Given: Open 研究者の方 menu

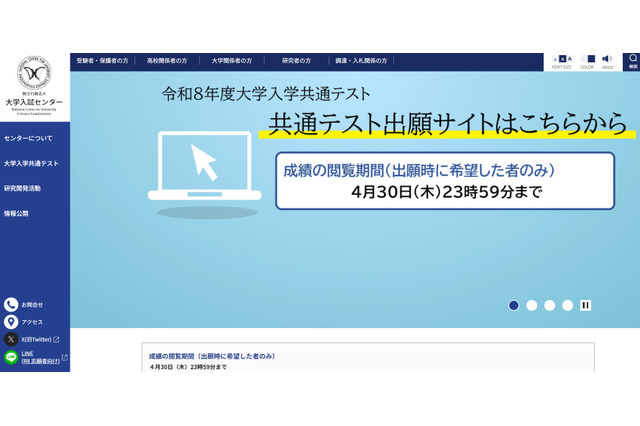Looking at the screenshot, I should point(296,60).
